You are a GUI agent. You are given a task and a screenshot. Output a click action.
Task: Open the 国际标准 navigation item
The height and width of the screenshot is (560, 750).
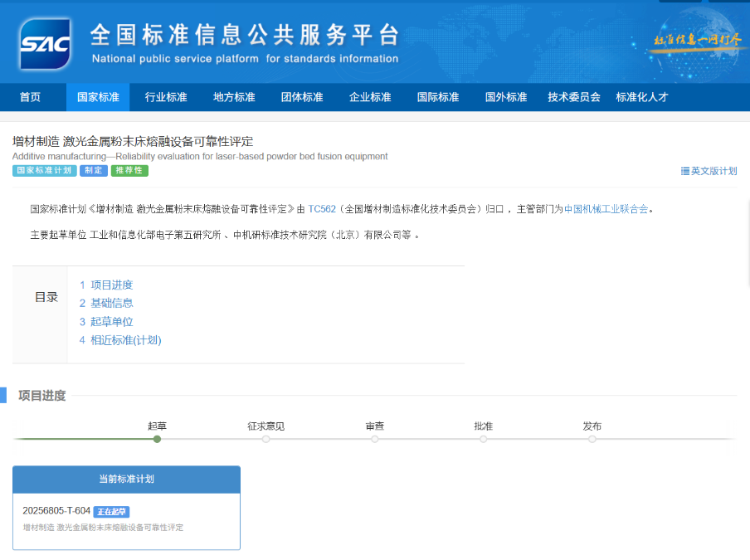click(438, 97)
